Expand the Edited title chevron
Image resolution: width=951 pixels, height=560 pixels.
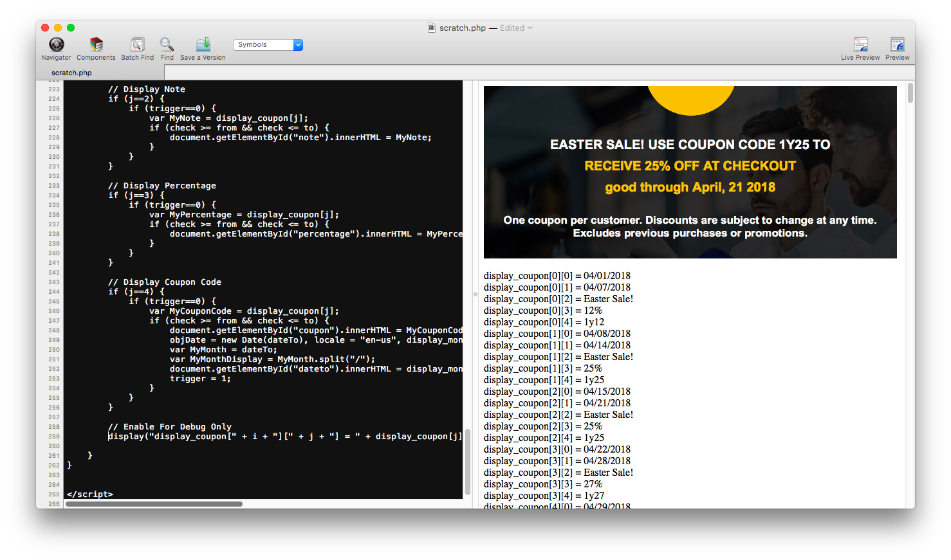tap(530, 28)
